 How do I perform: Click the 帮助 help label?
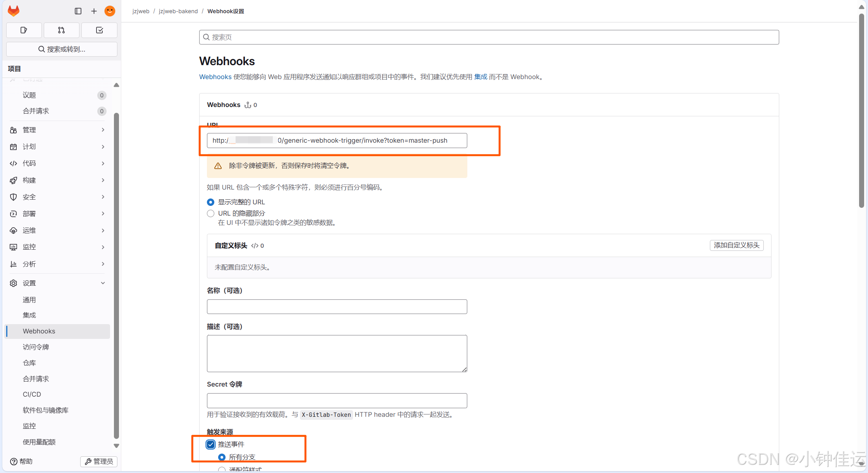26,461
